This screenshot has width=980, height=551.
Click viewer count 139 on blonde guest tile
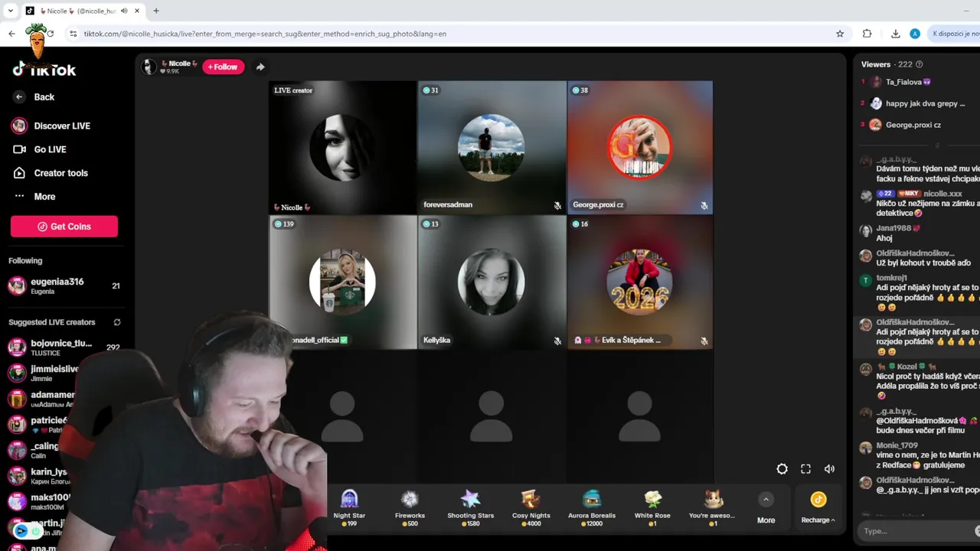tap(284, 224)
